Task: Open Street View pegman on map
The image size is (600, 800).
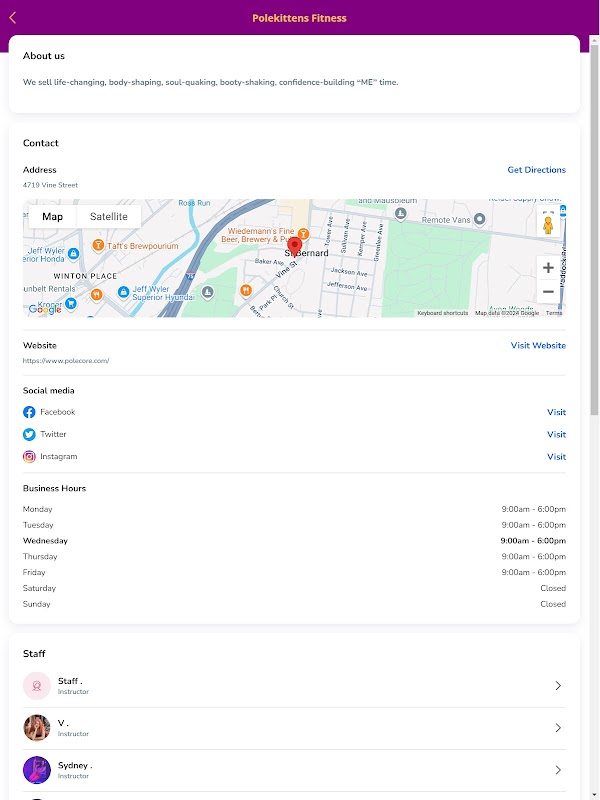Action: tap(548, 225)
